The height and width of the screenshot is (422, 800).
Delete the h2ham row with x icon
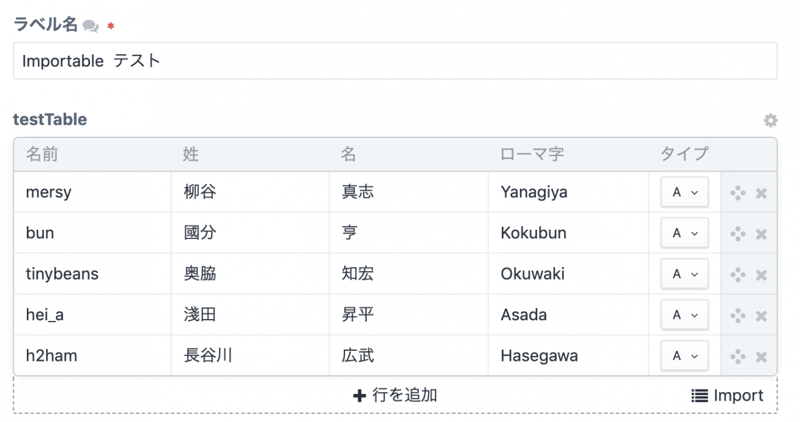[761, 357]
